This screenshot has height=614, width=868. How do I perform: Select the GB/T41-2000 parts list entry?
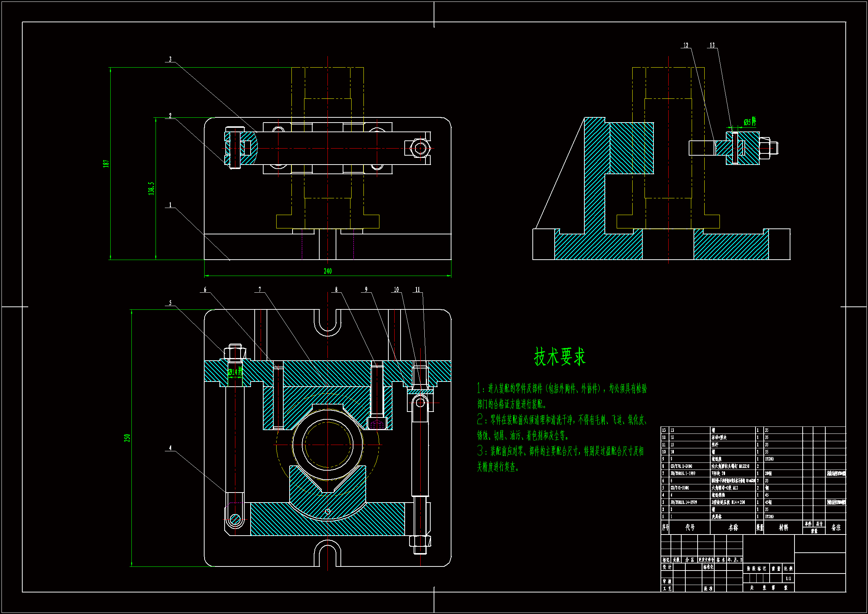click(680, 488)
